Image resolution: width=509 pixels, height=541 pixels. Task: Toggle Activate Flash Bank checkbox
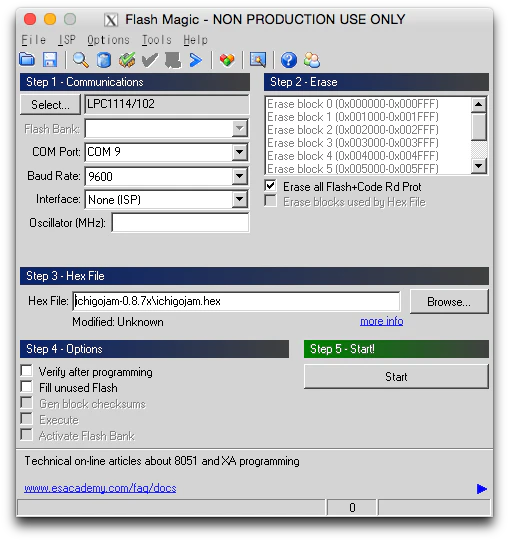pos(27,434)
